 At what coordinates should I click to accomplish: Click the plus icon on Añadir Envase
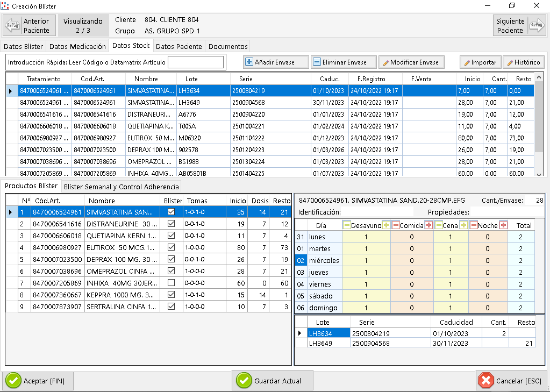(x=249, y=62)
